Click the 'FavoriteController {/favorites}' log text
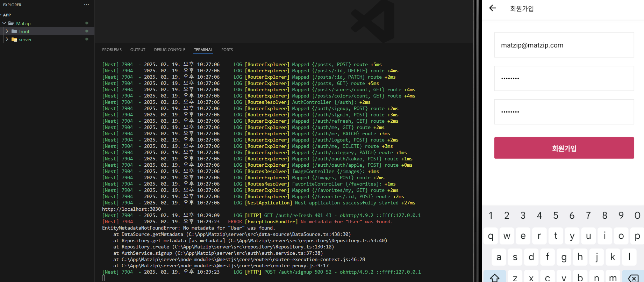 point(337,184)
